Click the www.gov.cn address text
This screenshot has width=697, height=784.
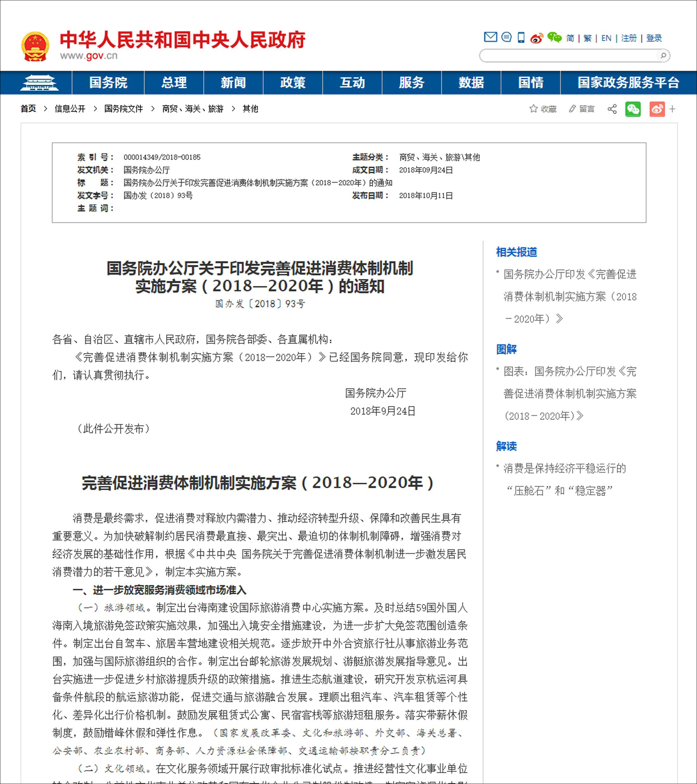89,56
